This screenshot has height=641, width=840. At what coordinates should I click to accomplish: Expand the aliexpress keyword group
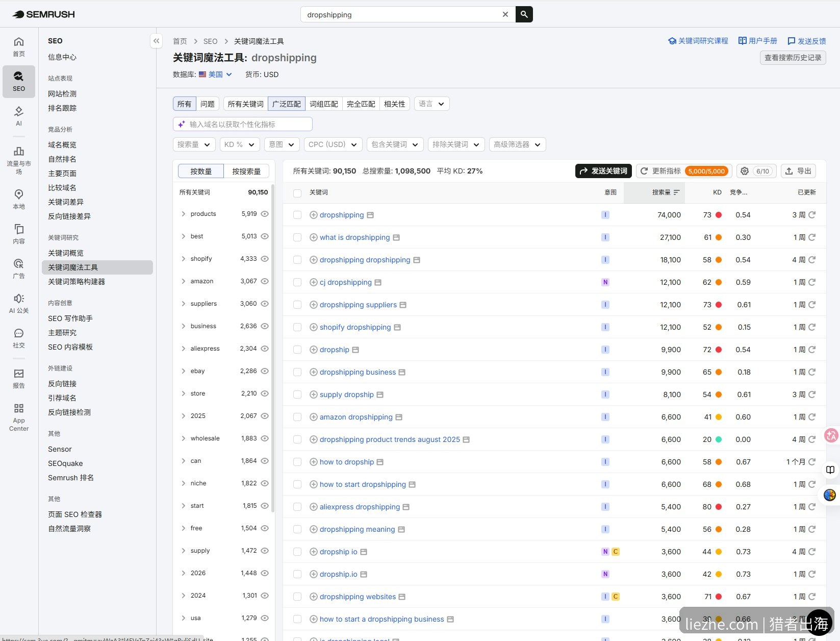(x=184, y=349)
